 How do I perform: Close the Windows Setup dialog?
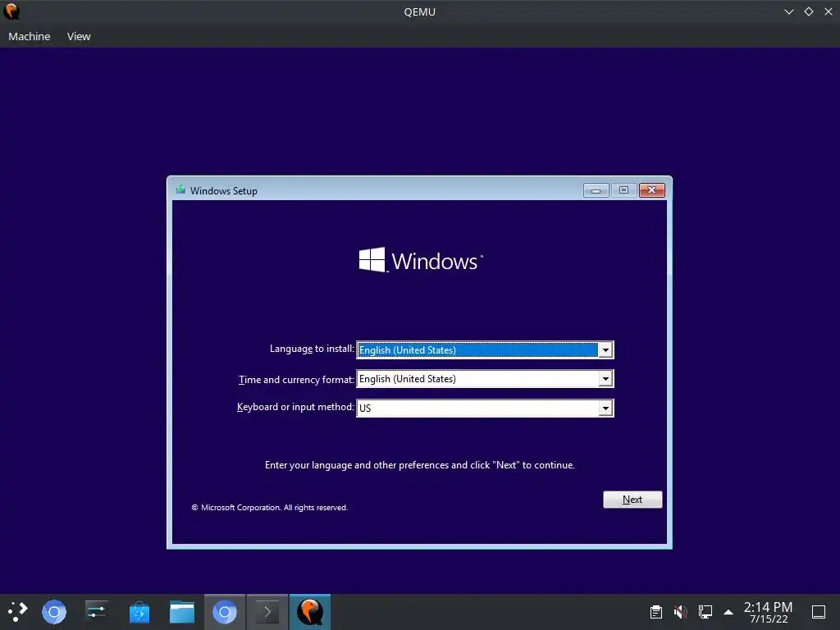pos(652,190)
